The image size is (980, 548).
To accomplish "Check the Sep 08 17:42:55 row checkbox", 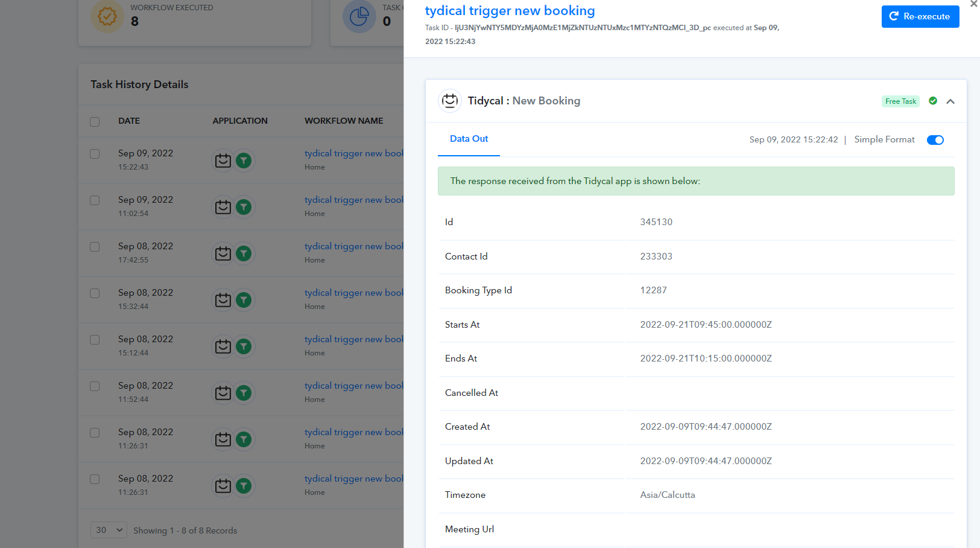I will [95, 247].
